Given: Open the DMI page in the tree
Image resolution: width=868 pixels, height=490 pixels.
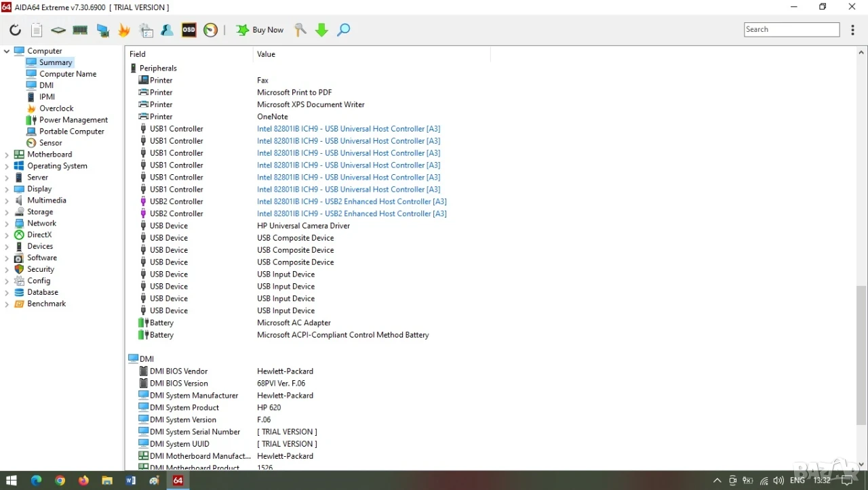Looking at the screenshot, I should pos(46,85).
